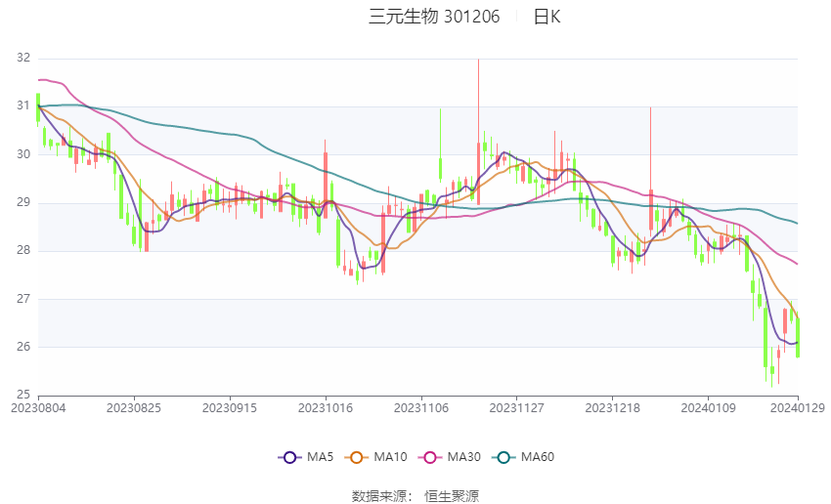
Task: Select the 20231218 date axis label
Action: click(x=613, y=408)
